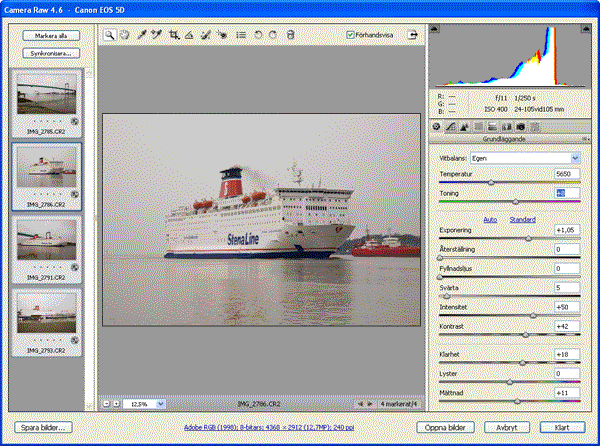Rotate image counterclockwise
The height and width of the screenshot is (446, 600).
pyautogui.click(x=257, y=34)
